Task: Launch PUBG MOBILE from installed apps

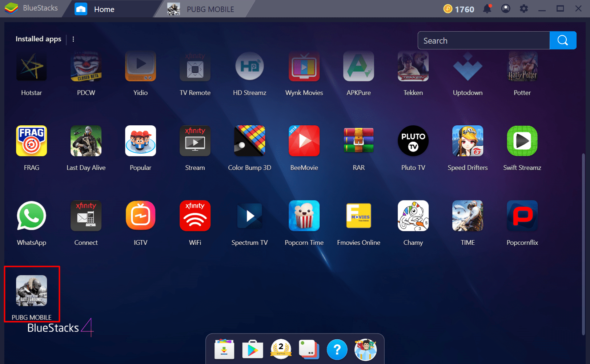Action: [32, 291]
